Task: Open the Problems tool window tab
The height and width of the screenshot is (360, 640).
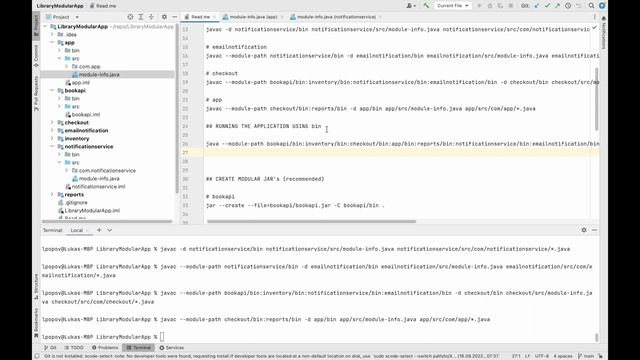Action: pos(105,348)
